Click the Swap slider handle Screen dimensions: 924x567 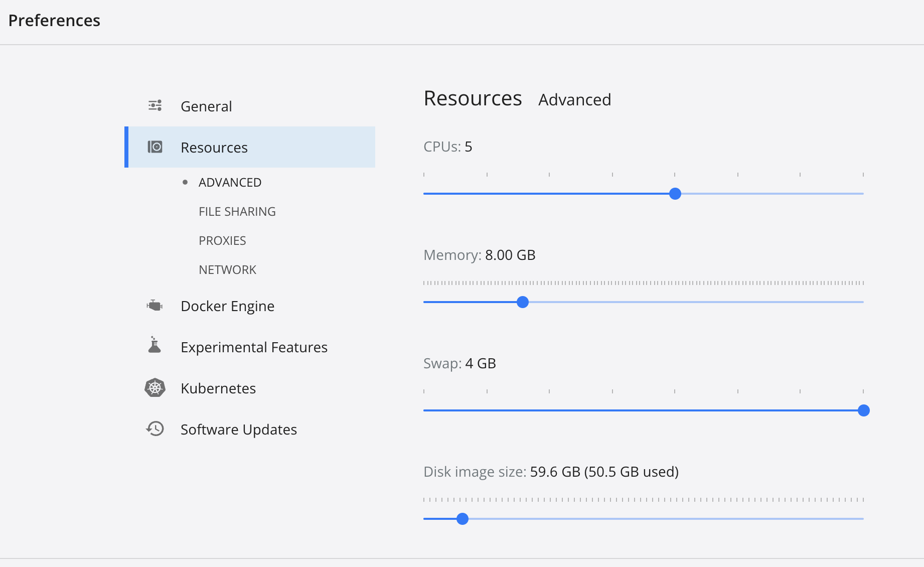pos(864,410)
